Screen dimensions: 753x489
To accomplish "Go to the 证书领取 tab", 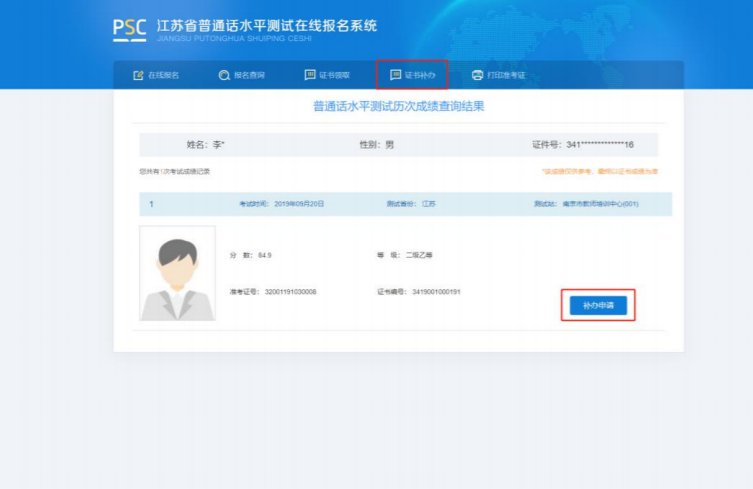I will pos(334,75).
